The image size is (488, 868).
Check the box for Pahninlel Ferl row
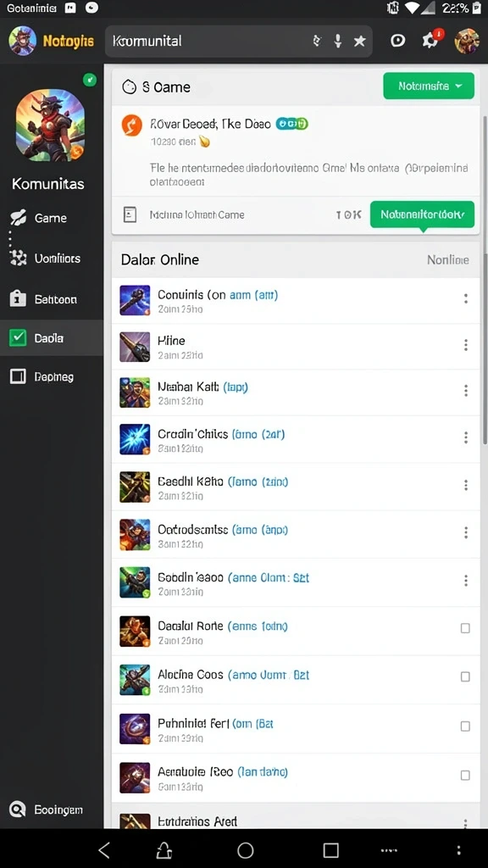[x=465, y=726]
